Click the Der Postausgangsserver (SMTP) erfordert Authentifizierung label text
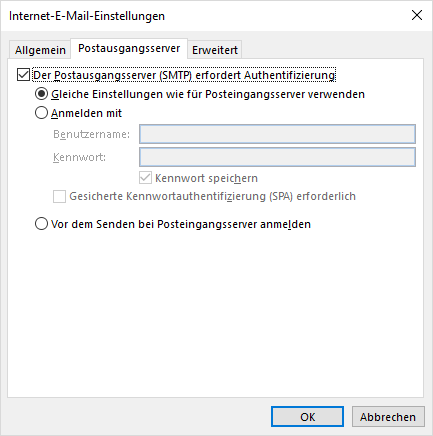The image size is (433, 436). (x=184, y=75)
